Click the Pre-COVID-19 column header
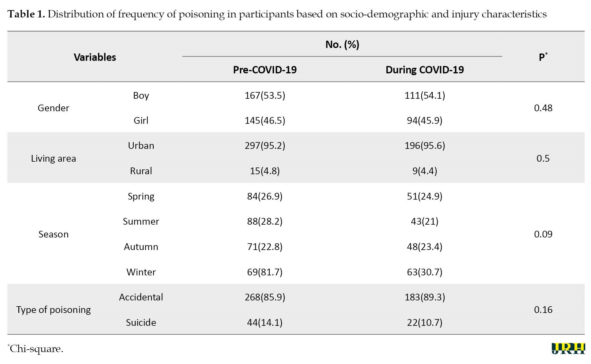Image resolution: width=591 pixels, height=364 pixels. click(x=265, y=70)
